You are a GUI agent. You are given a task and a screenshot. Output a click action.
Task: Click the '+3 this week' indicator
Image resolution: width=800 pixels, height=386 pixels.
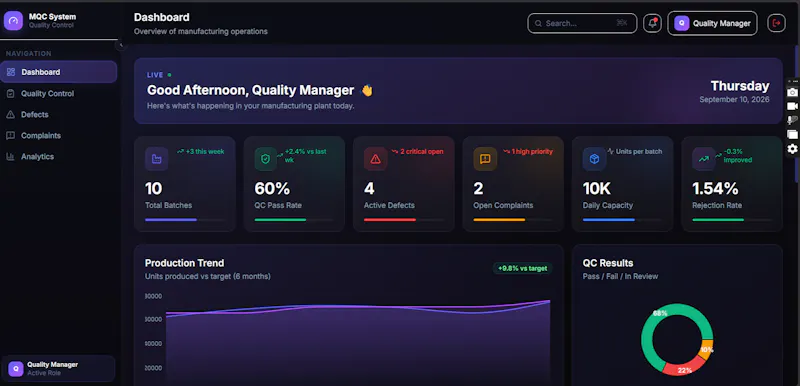[x=201, y=151]
